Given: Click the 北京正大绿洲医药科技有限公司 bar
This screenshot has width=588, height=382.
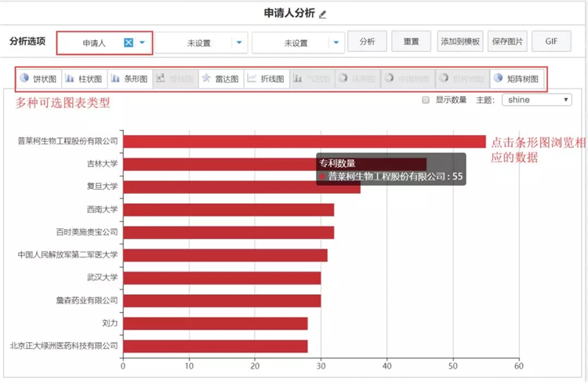Looking at the screenshot, I should 216,345.
